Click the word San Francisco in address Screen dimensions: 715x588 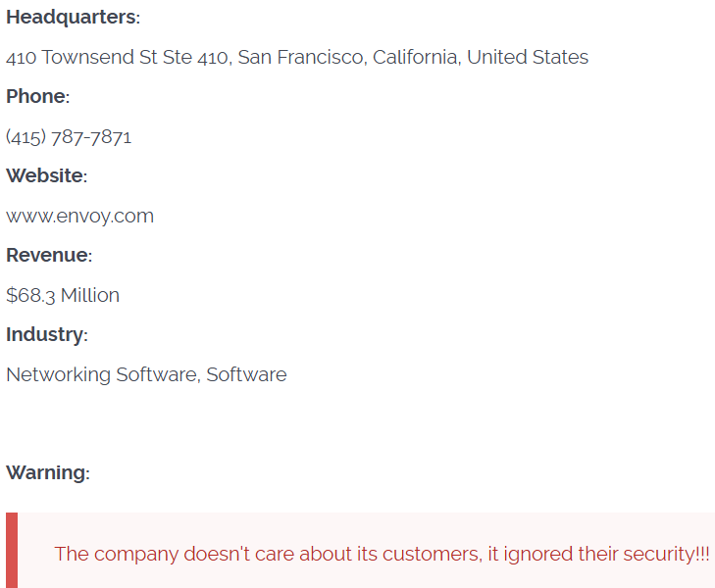coord(303,57)
